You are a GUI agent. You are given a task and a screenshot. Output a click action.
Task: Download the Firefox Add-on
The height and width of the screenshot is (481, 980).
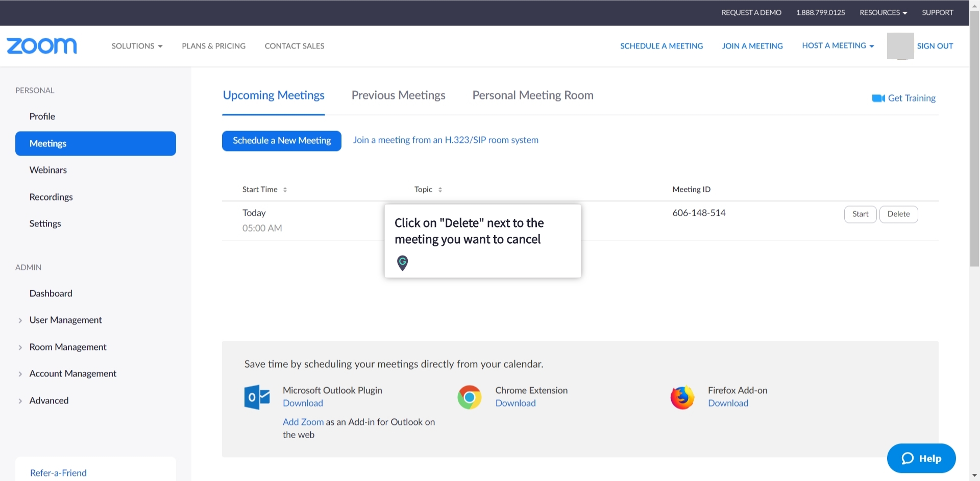[728, 403]
